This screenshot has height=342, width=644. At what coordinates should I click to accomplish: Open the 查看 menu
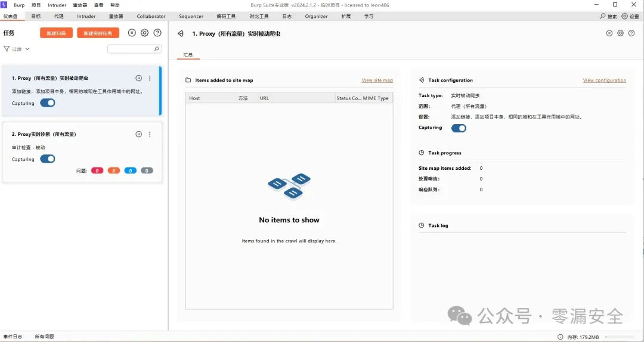click(98, 5)
